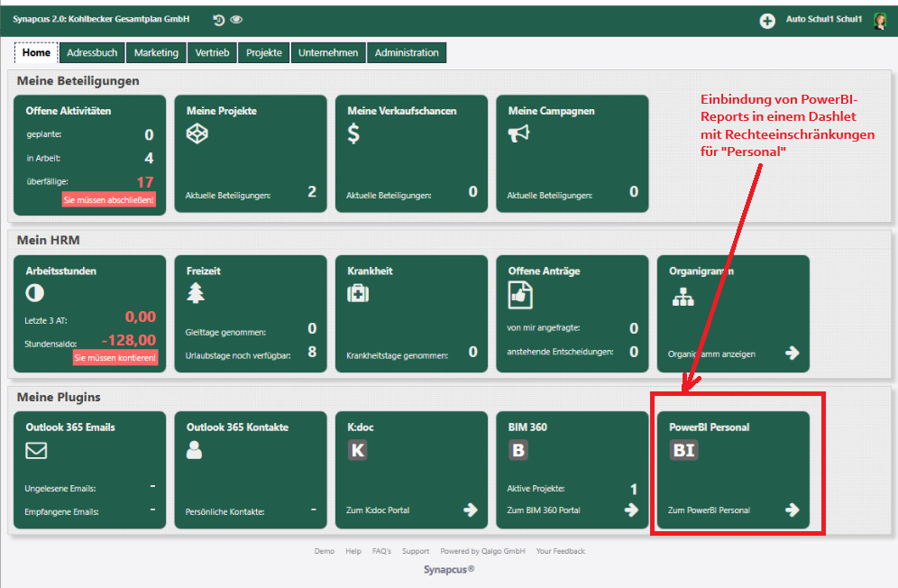The width and height of the screenshot is (898, 588).
Task: Click the BI icon in PowerBI Personal
Action: (683, 450)
